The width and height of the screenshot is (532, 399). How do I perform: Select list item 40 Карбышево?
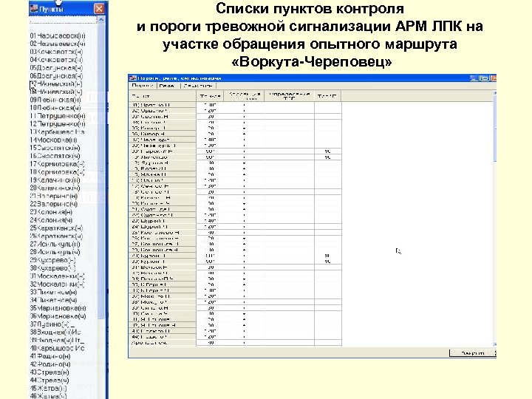58,348
